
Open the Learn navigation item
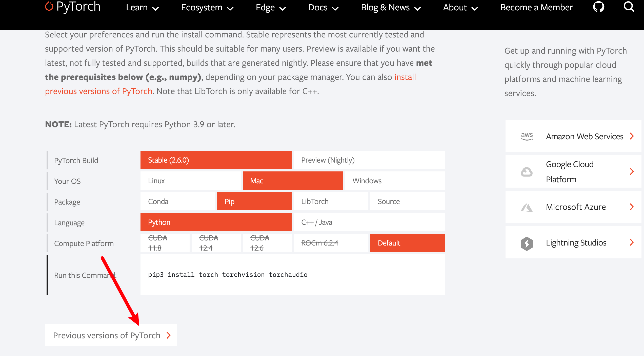tap(137, 7)
